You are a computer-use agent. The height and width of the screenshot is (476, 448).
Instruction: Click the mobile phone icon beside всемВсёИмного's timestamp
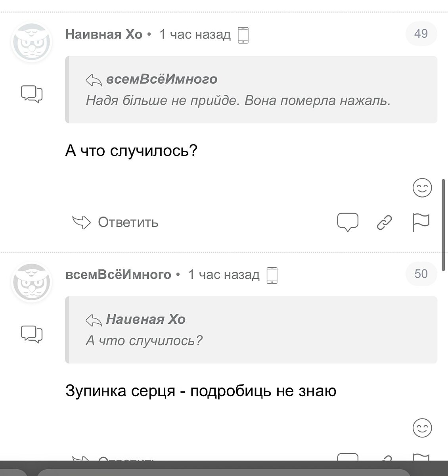pyautogui.click(x=272, y=275)
